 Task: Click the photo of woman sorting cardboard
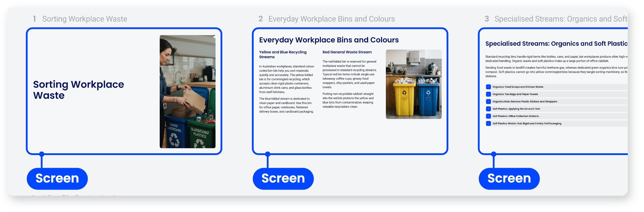(188, 92)
